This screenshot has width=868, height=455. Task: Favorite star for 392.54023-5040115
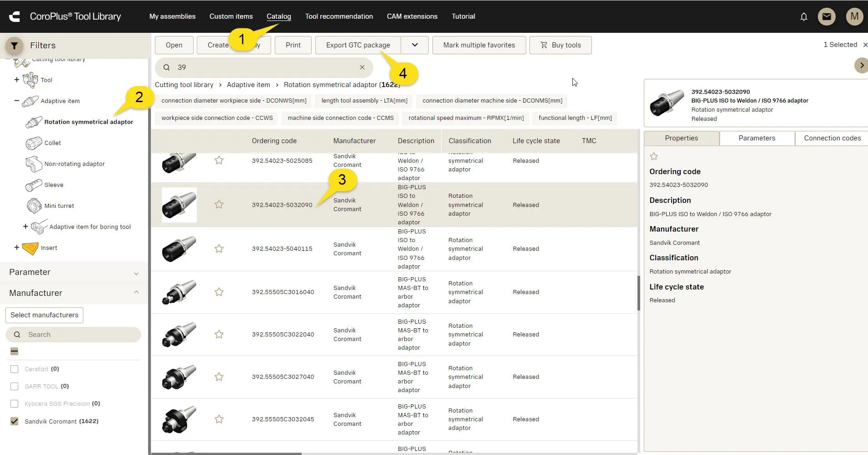pos(219,249)
